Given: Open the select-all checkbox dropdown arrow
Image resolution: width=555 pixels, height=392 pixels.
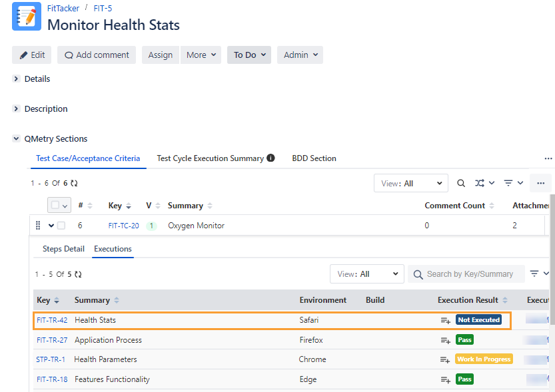Looking at the screenshot, I should pos(65,206).
